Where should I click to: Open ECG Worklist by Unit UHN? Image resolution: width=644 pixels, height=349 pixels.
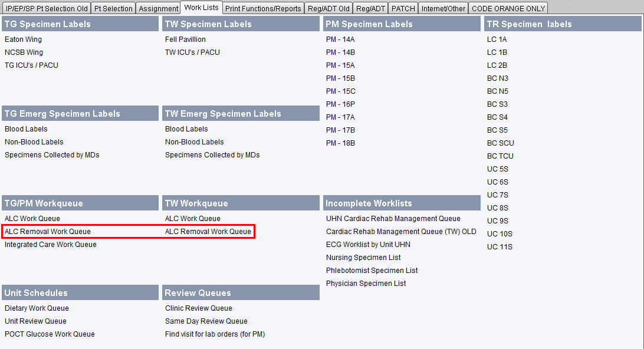point(368,245)
